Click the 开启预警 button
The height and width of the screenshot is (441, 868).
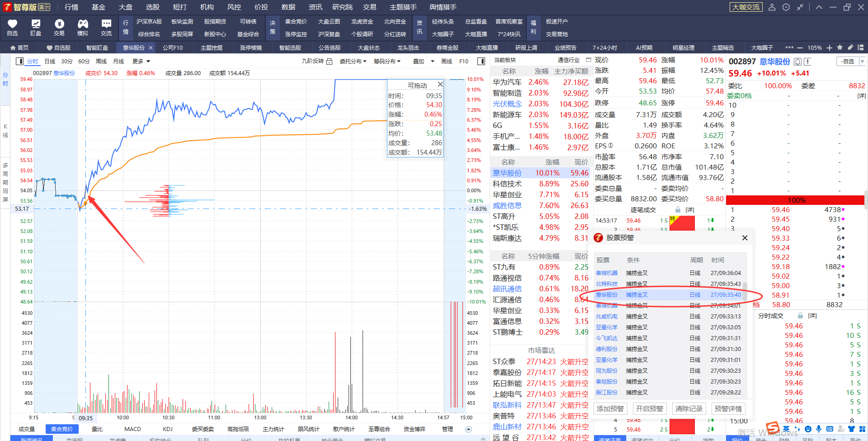(650, 409)
